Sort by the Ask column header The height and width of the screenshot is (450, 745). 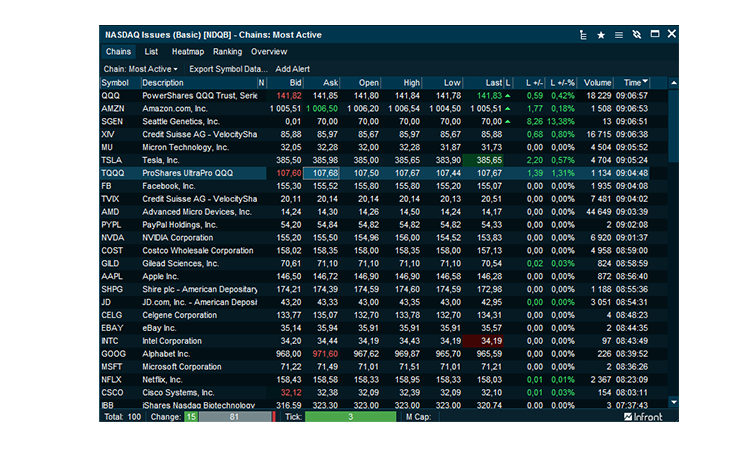click(x=322, y=83)
